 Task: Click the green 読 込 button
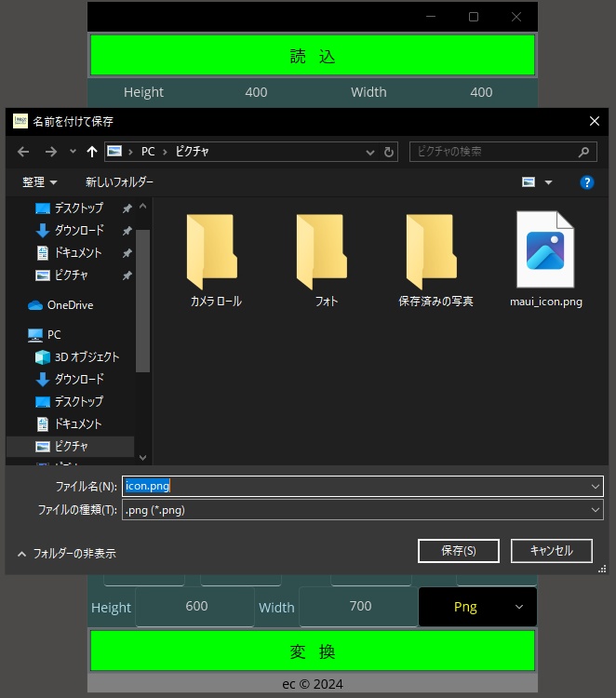coord(313,55)
